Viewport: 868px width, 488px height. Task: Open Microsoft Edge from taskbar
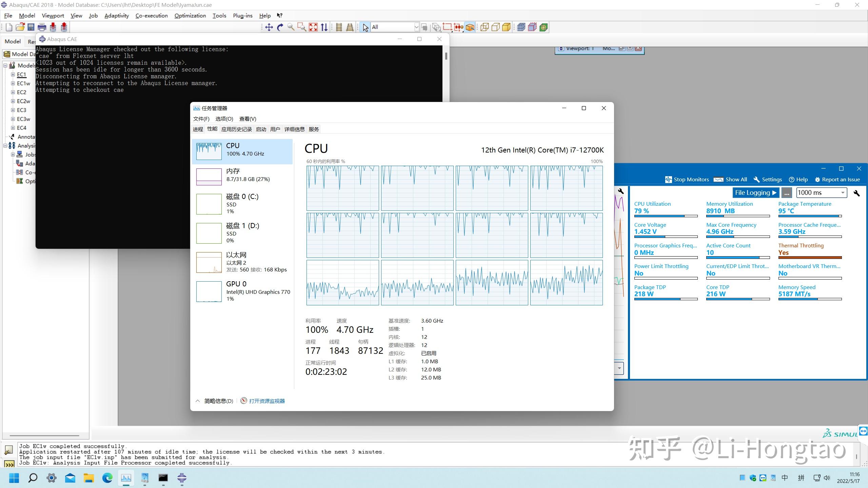point(107,478)
